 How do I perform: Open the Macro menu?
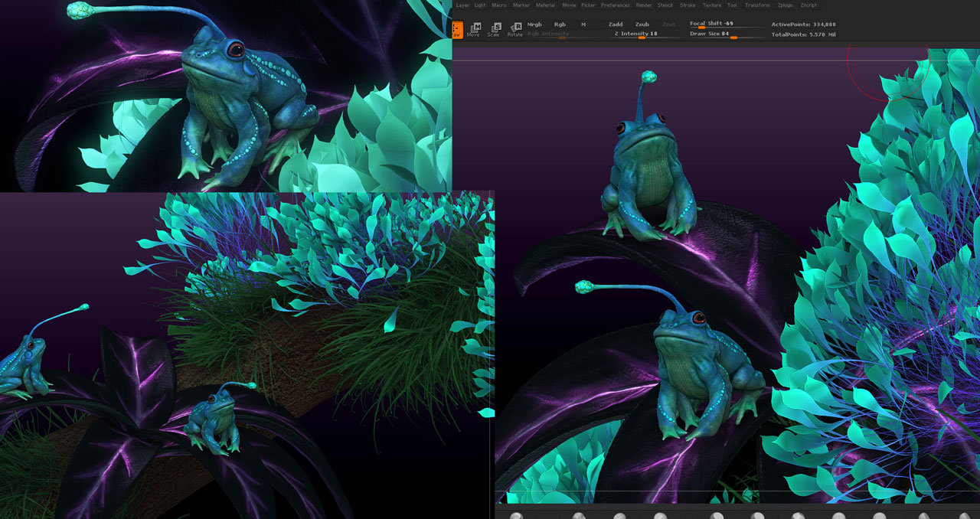pos(499,5)
